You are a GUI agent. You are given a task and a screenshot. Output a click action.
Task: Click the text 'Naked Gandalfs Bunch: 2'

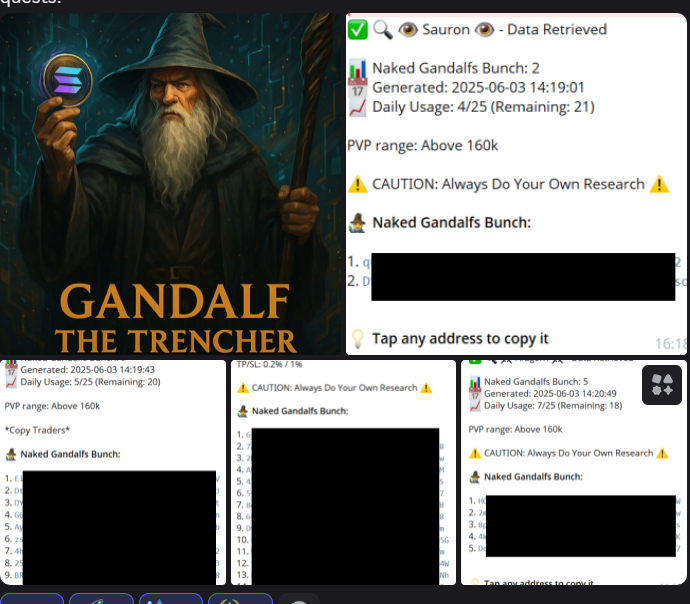(x=455, y=68)
